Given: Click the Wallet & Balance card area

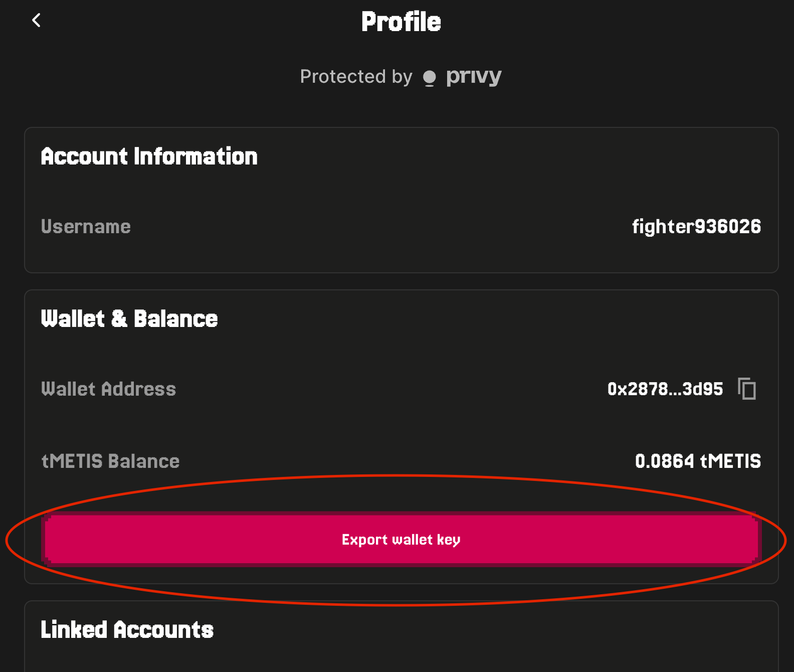Looking at the screenshot, I should [x=401, y=437].
